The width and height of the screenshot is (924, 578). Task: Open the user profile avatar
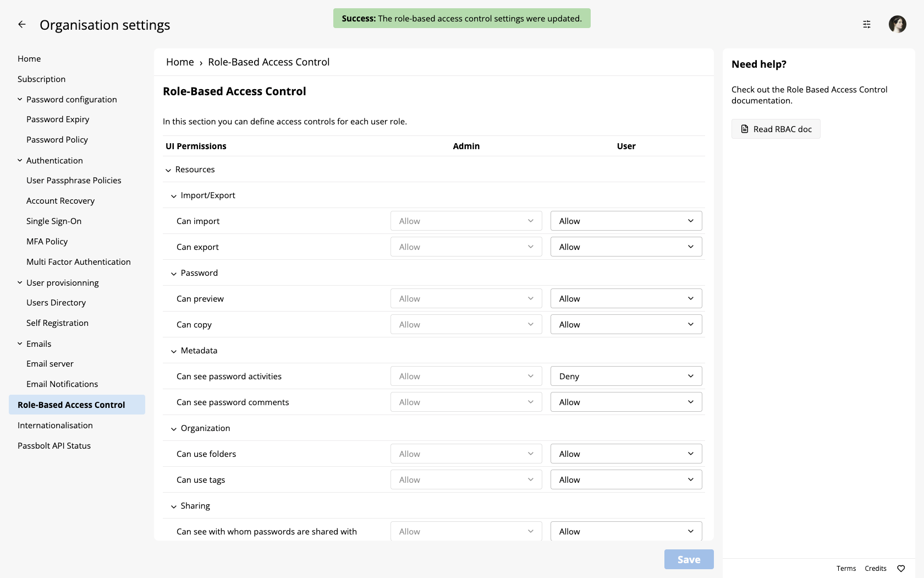(x=897, y=24)
